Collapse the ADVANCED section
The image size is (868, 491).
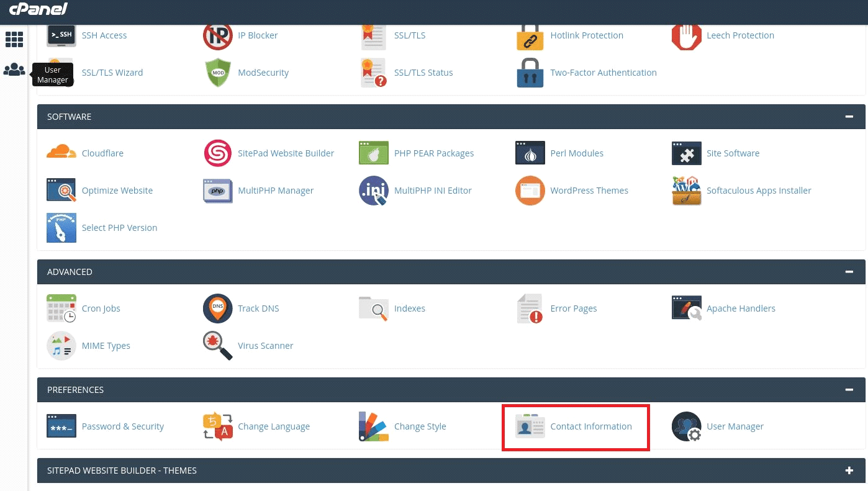[849, 271]
